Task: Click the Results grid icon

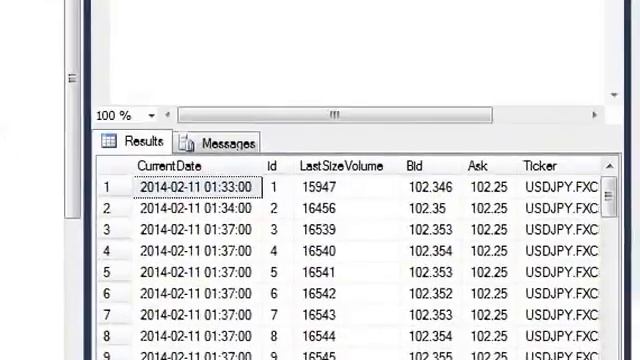Action: tap(109, 141)
